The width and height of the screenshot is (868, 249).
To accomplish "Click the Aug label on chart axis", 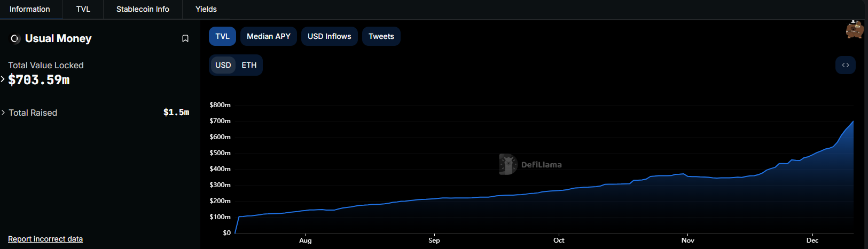I will click(x=306, y=240).
